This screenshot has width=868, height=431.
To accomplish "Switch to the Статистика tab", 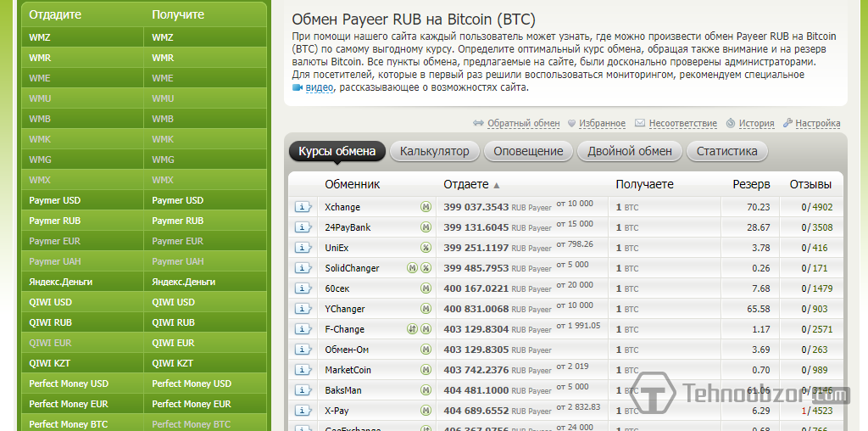I will pos(726,151).
